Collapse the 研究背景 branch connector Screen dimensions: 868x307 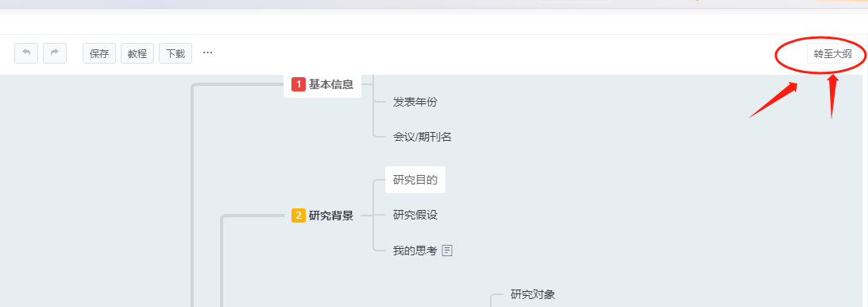point(367,216)
